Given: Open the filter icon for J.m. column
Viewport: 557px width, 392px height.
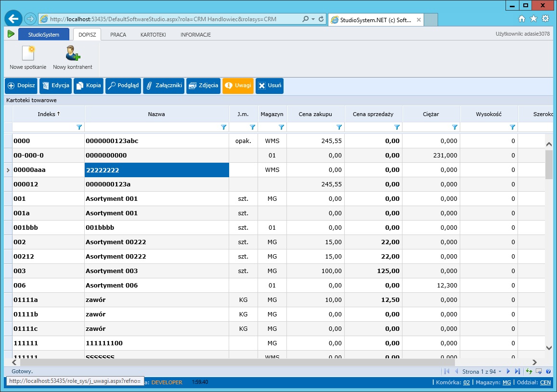Looking at the screenshot, I should tap(252, 127).
